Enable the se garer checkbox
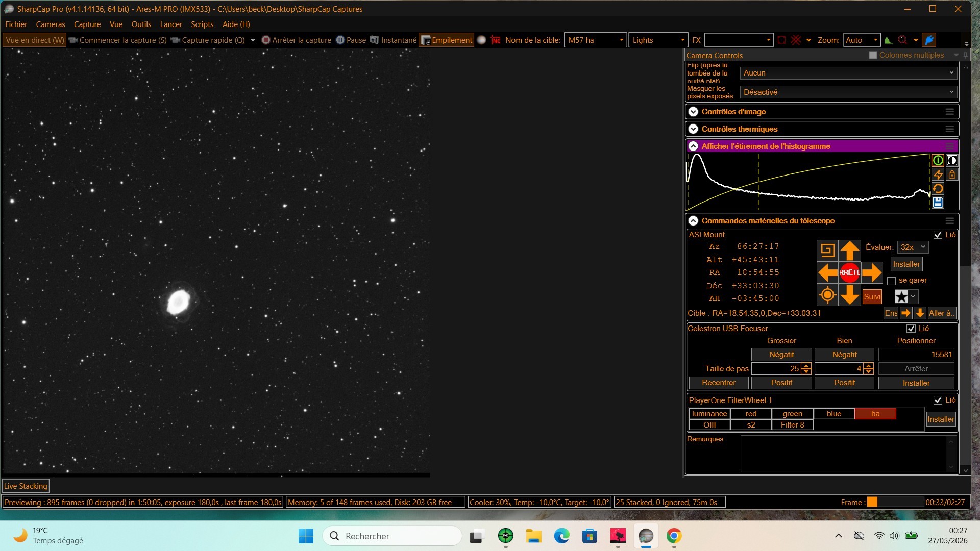The height and width of the screenshot is (551, 980). click(892, 281)
